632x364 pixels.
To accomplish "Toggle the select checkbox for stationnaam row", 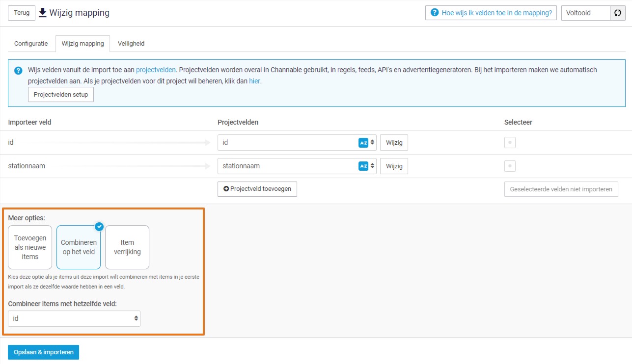I will click(x=510, y=166).
